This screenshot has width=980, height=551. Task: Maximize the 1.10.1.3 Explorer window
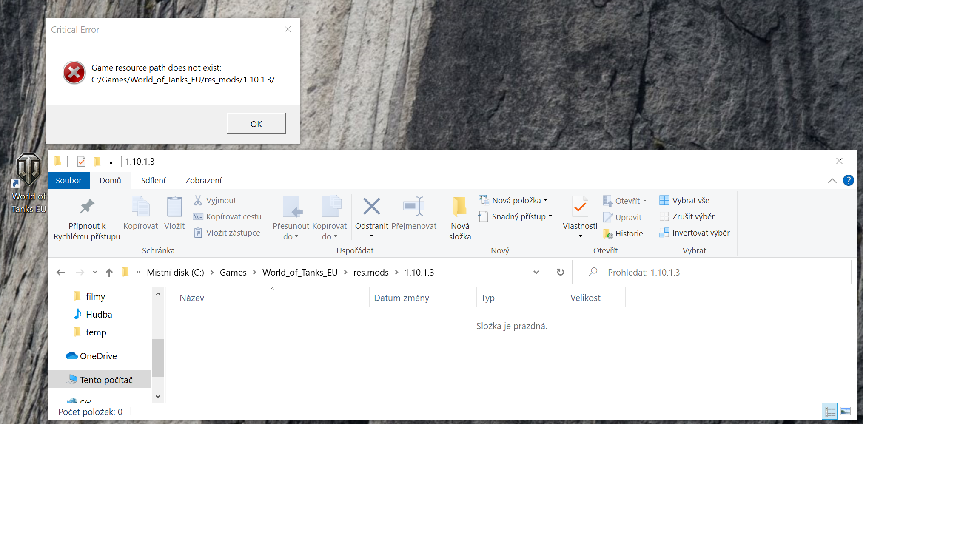805,161
